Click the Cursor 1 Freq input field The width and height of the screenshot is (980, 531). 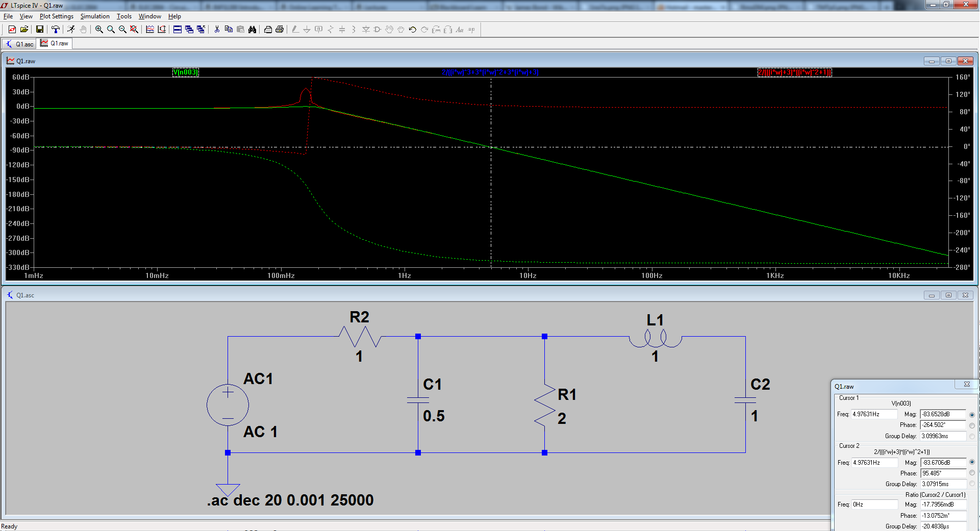(x=874, y=414)
